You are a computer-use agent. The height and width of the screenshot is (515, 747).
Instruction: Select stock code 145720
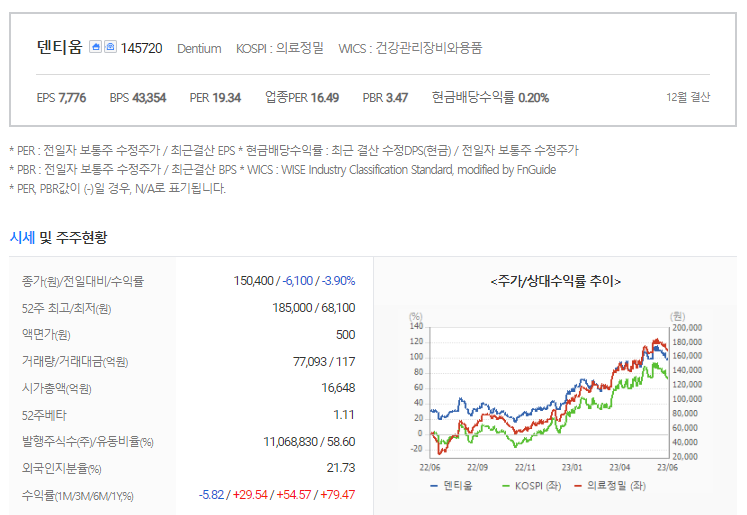point(141,48)
